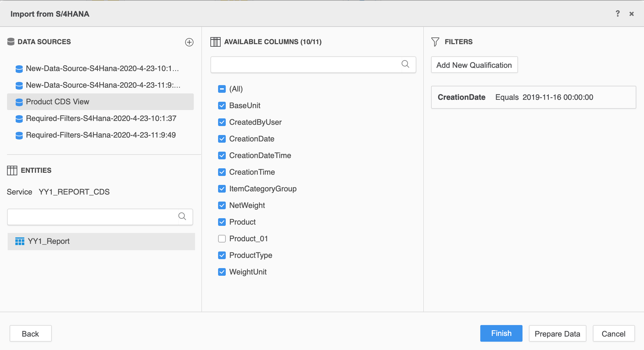Click the Available Columns table icon
Image resolution: width=644 pixels, height=350 pixels.
215,42
